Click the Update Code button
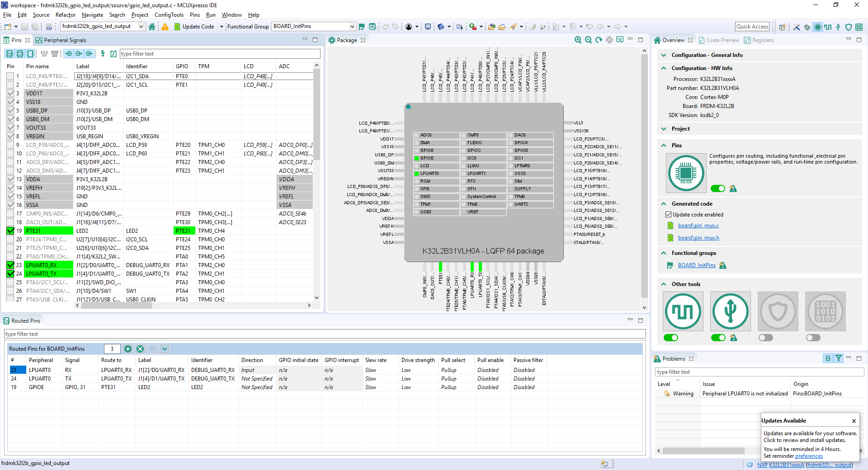Image resolution: width=868 pixels, height=470 pixels. 193,27
